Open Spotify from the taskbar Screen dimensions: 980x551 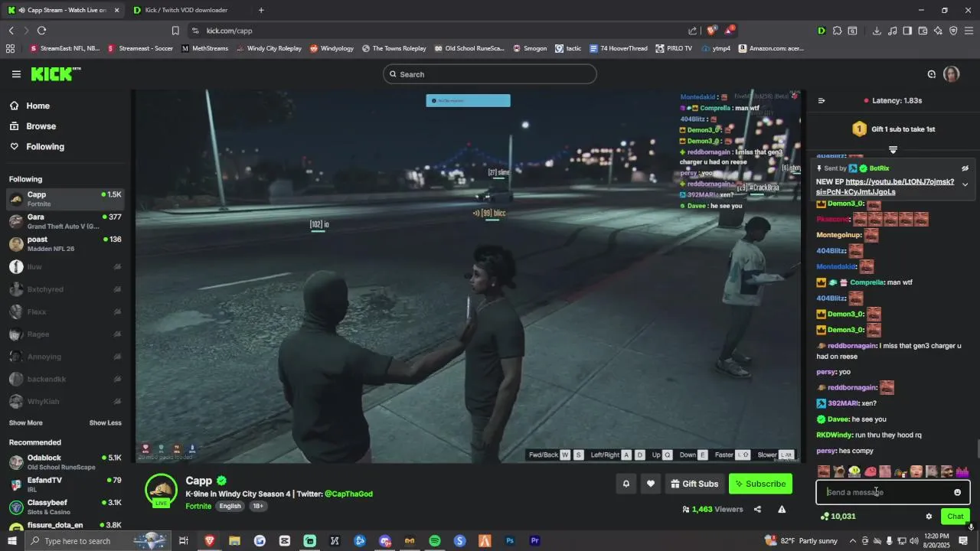[434, 540]
